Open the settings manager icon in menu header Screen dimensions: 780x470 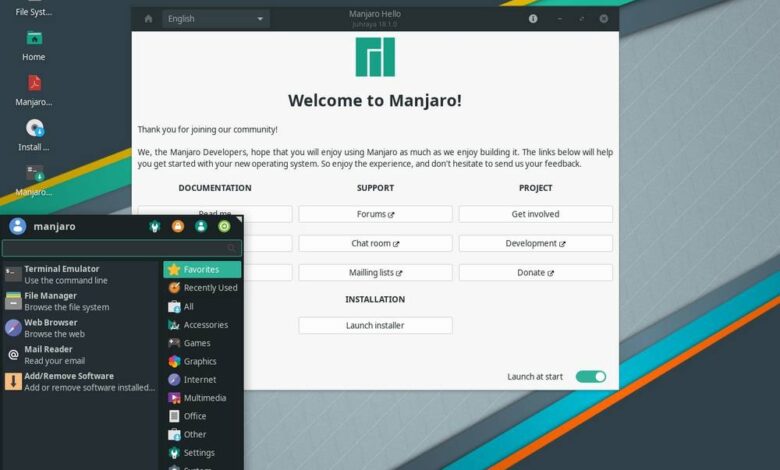(155, 227)
